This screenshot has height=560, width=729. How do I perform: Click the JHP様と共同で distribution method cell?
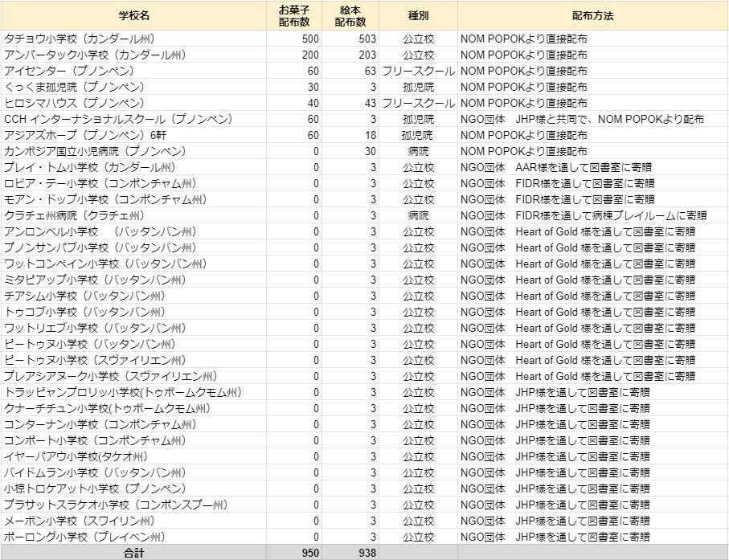click(582, 119)
